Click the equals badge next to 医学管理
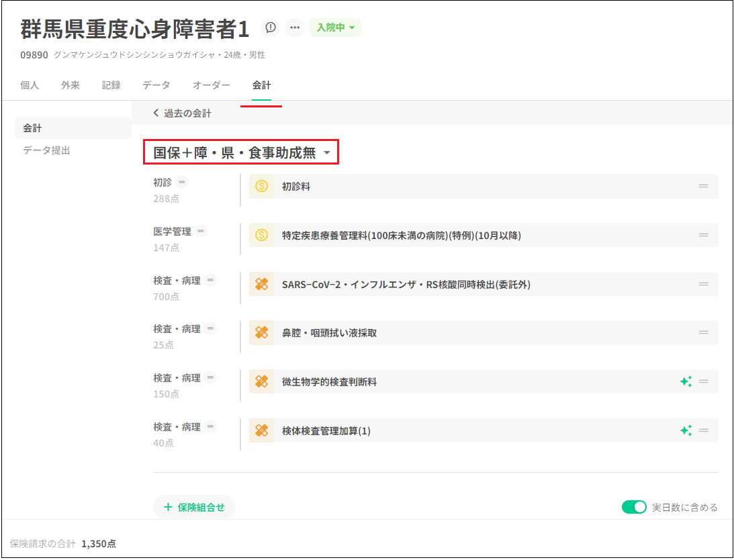 [201, 232]
